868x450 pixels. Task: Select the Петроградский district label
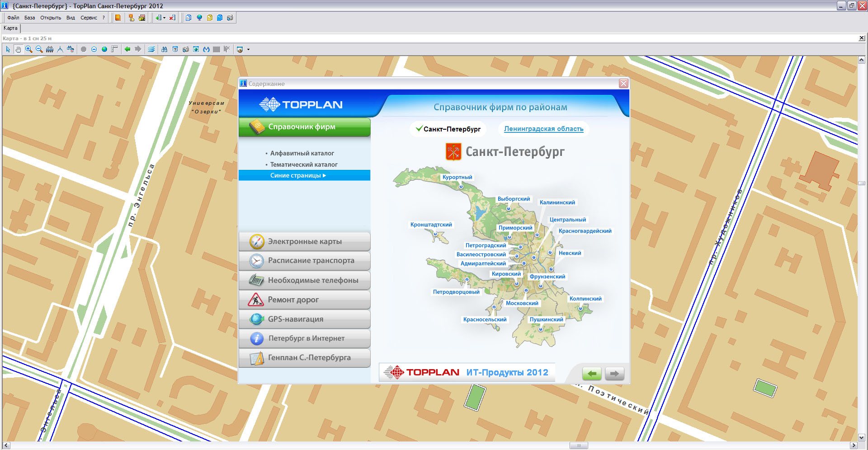tap(486, 245)
